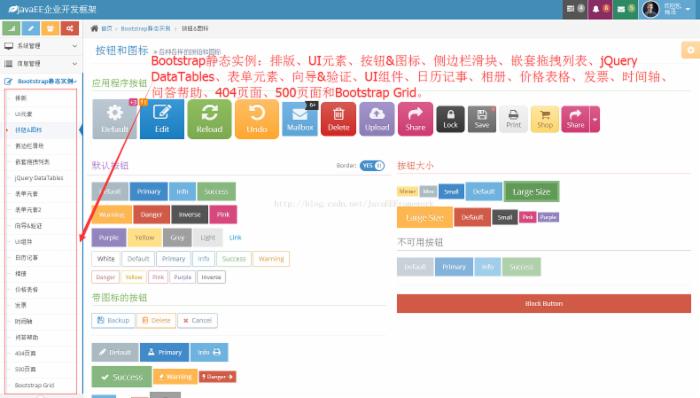Click the solid Yellow button
Image resolution: width=700 pixels, height=398 pixels.
(145, 237)
